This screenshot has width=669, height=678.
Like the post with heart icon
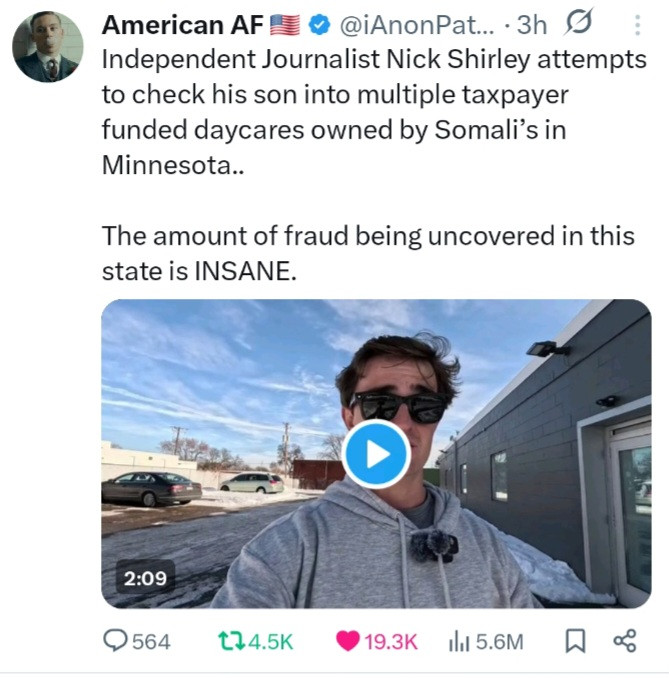click(348, 640)
